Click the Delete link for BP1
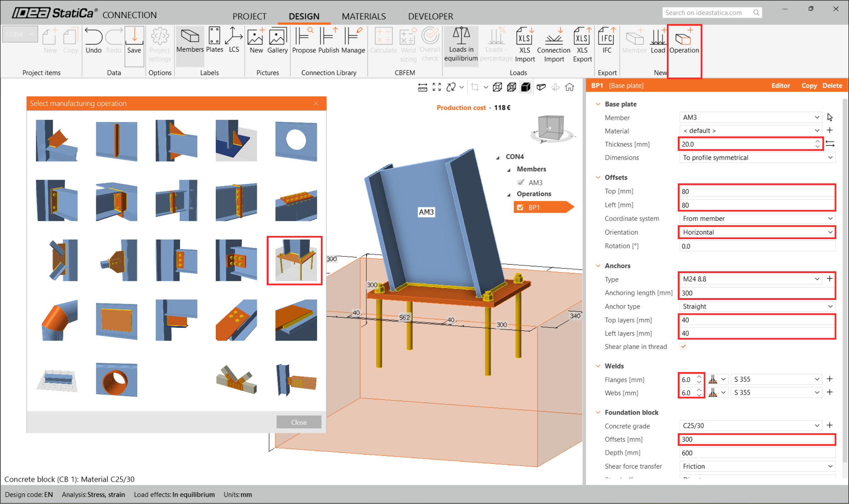Screen dimensions: 849x504 coord(832,86)
